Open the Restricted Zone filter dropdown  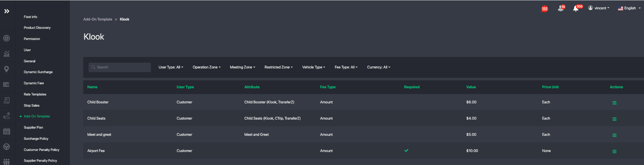coord(278,67)
